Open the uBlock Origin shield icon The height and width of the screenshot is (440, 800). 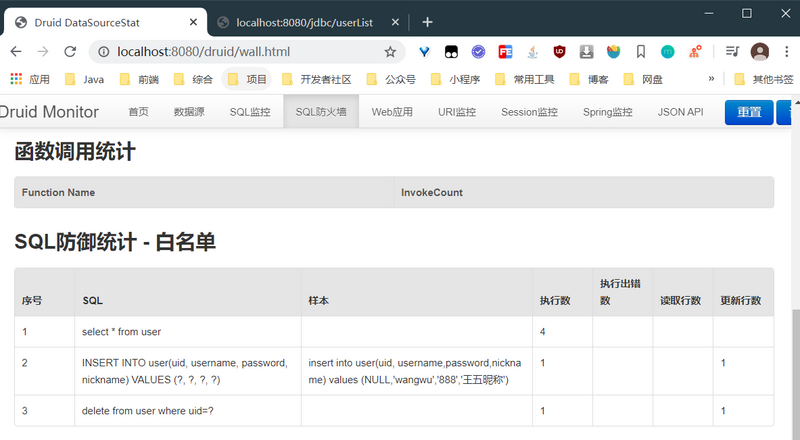click(560, 52)
